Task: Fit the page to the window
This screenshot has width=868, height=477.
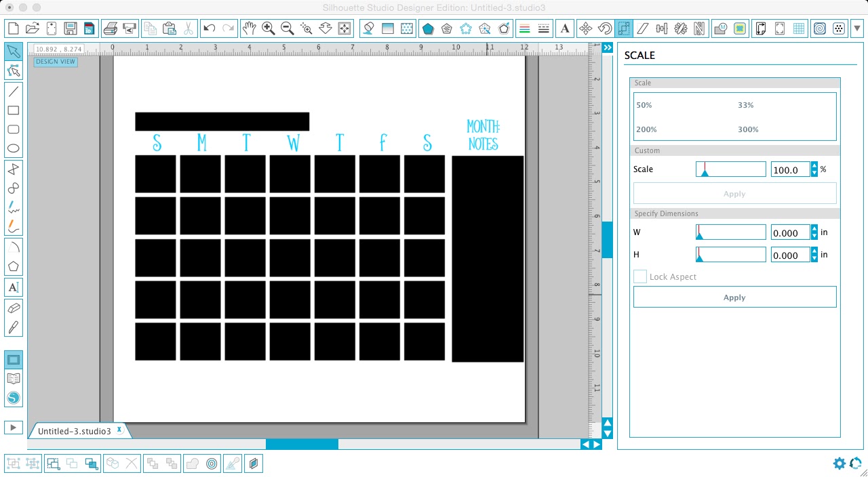Action: 344,28
